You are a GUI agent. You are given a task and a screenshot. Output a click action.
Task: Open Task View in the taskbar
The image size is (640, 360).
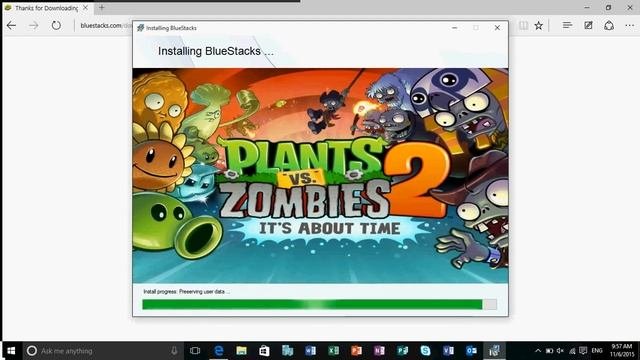[195, 351]
